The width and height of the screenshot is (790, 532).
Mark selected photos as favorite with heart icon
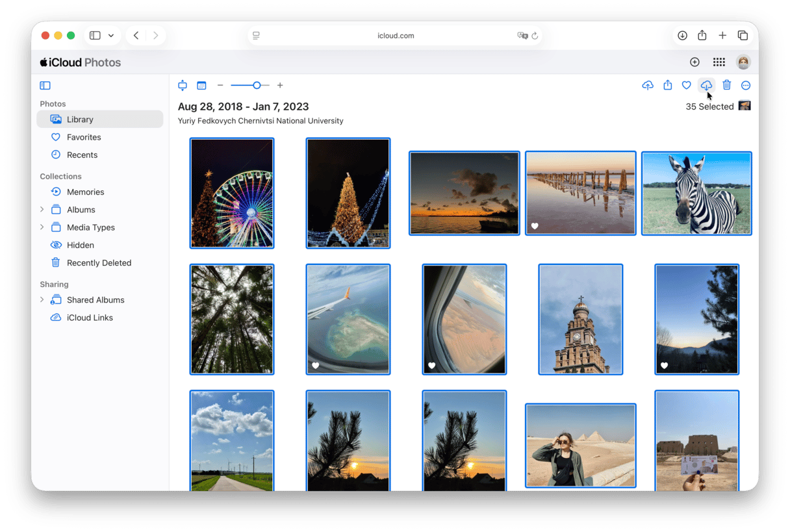point(686,85)
